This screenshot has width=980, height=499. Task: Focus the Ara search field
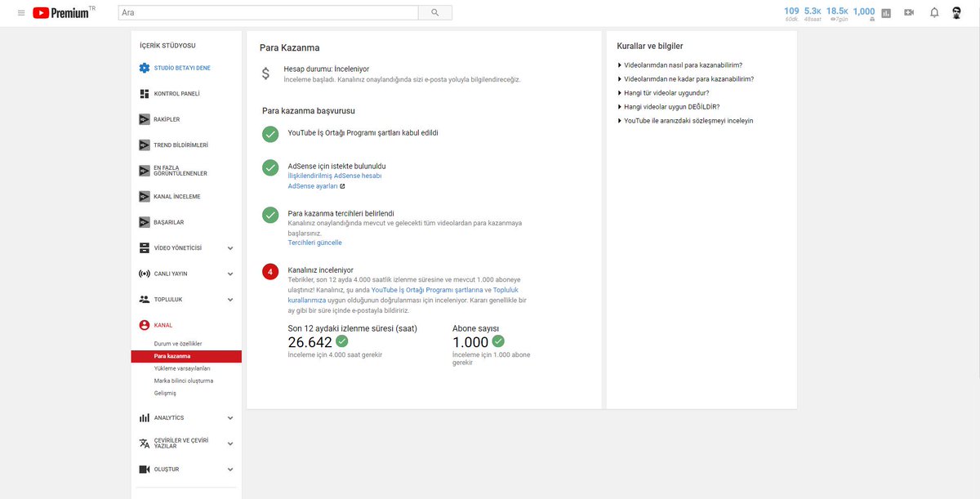(268, 13)
